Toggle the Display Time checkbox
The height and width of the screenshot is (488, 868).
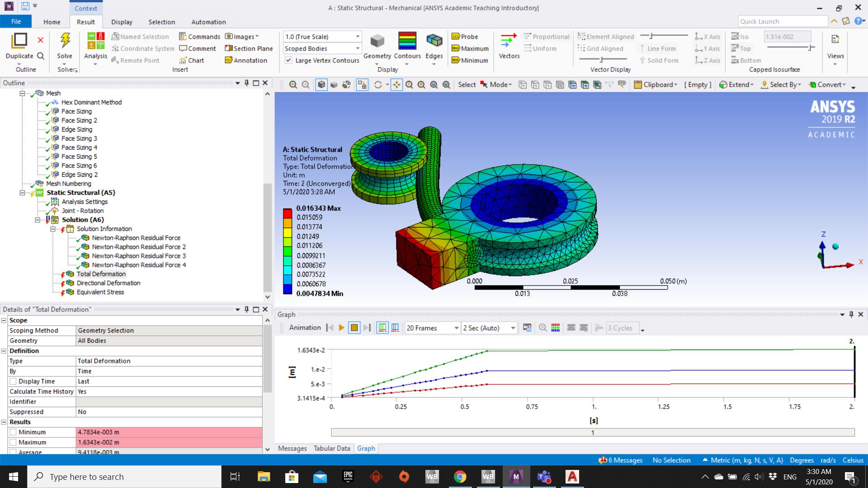point(13,381)
